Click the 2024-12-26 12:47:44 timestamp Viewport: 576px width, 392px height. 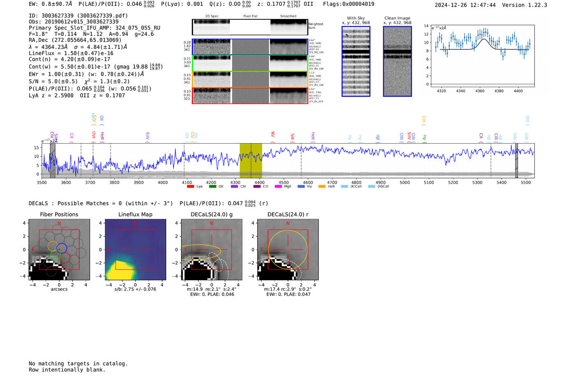click(x=465, y=5)
